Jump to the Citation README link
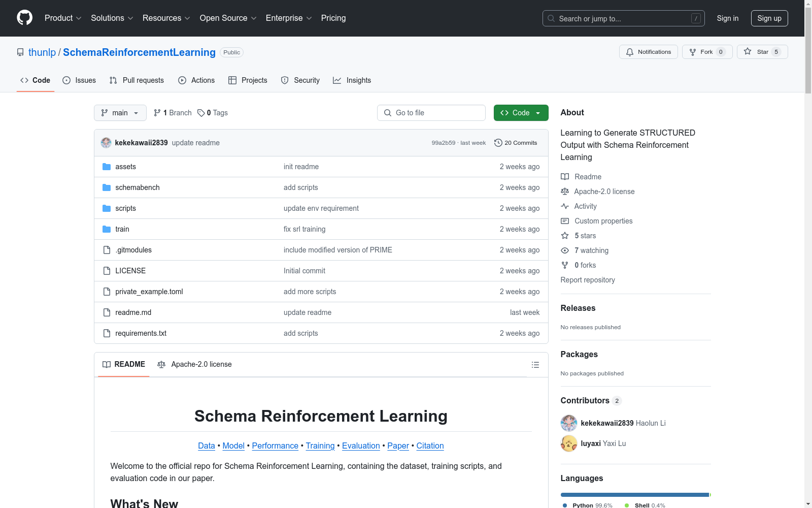This screenshot has width=812, height=508. 430,446
